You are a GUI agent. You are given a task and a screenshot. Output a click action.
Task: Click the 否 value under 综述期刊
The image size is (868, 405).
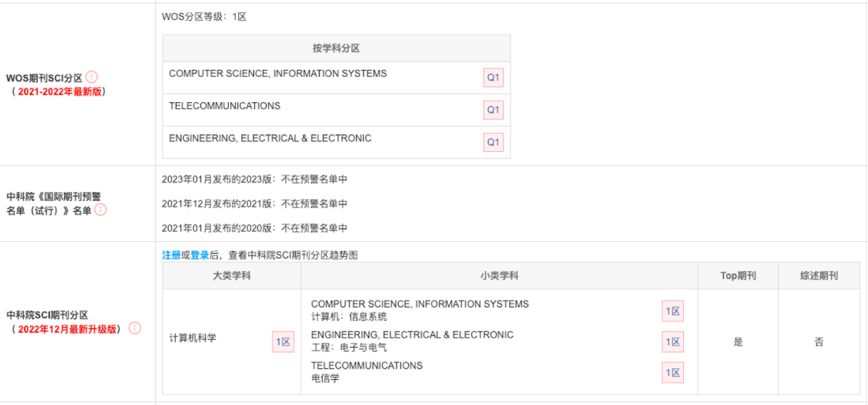(819, 342)
